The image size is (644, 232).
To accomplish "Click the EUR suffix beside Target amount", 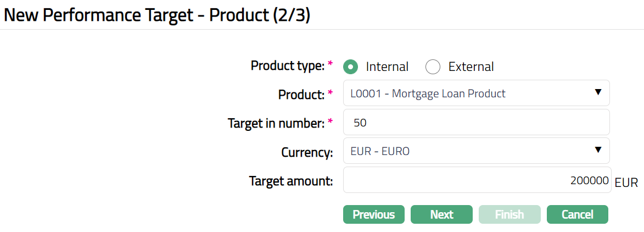I will coord(626,183).
